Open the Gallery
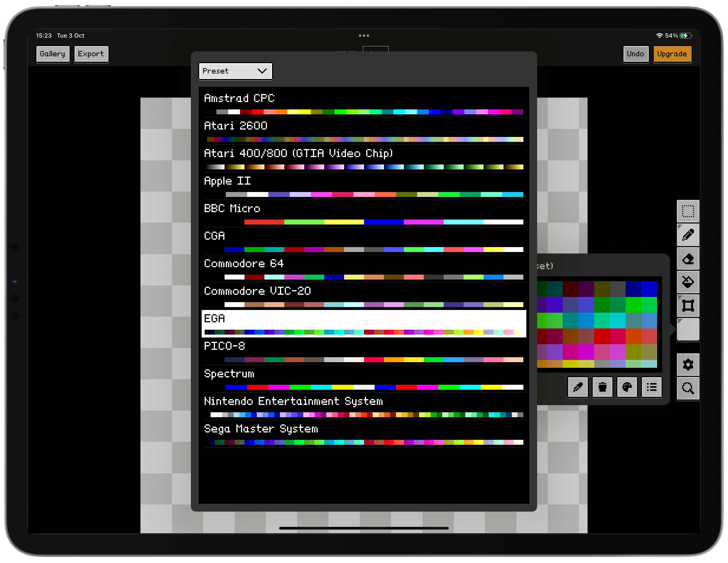728x563 pixels. coord(53,54)
